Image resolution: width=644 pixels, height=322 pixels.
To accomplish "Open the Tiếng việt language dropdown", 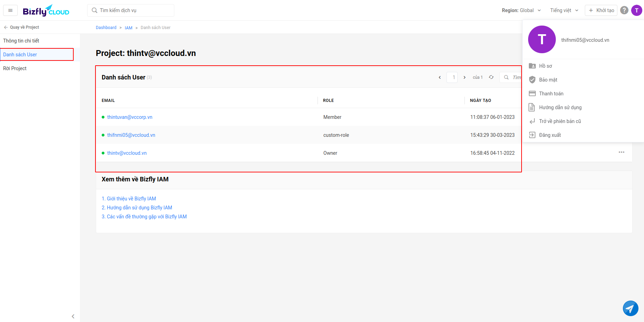I will point(564,10).
